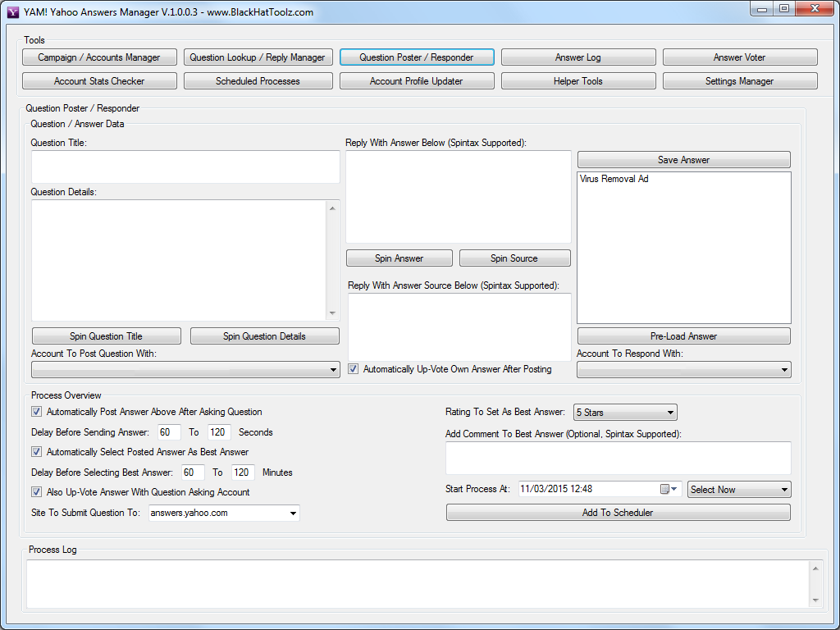Click Spin Question Title button

[x=106, y=336]
